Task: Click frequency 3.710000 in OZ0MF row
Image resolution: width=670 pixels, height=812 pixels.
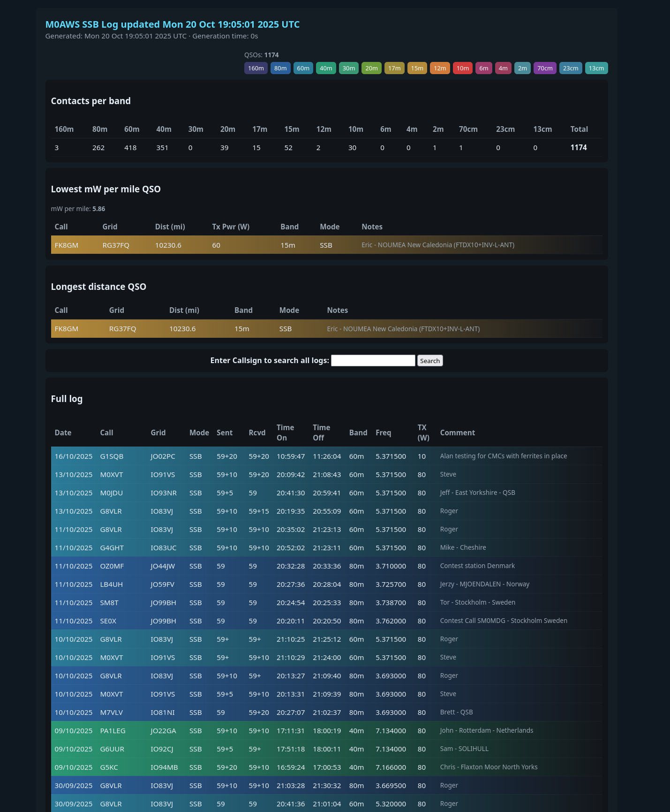Action: pyautogui.click(x=391, y=566)
